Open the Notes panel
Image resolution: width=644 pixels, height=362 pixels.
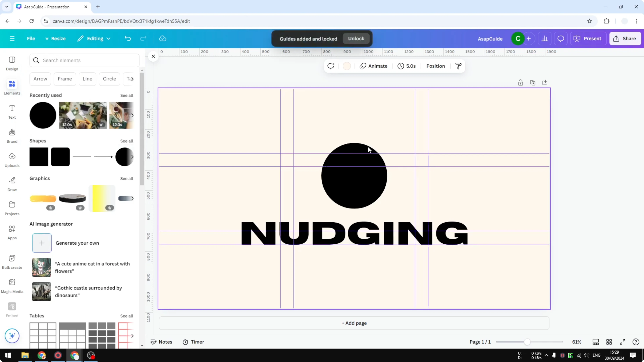(x=161, y=342)
